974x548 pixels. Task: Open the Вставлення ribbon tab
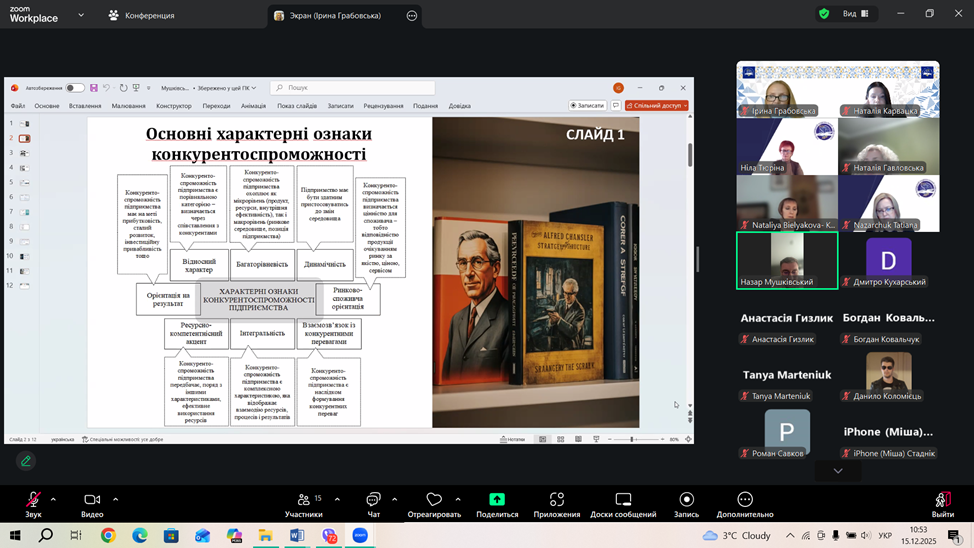(85, 106)
